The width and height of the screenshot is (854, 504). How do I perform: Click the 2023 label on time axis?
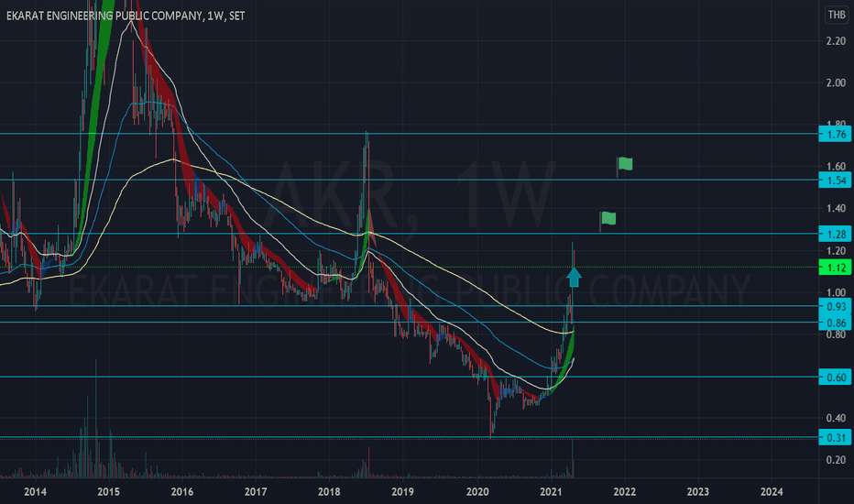[697, 492]
